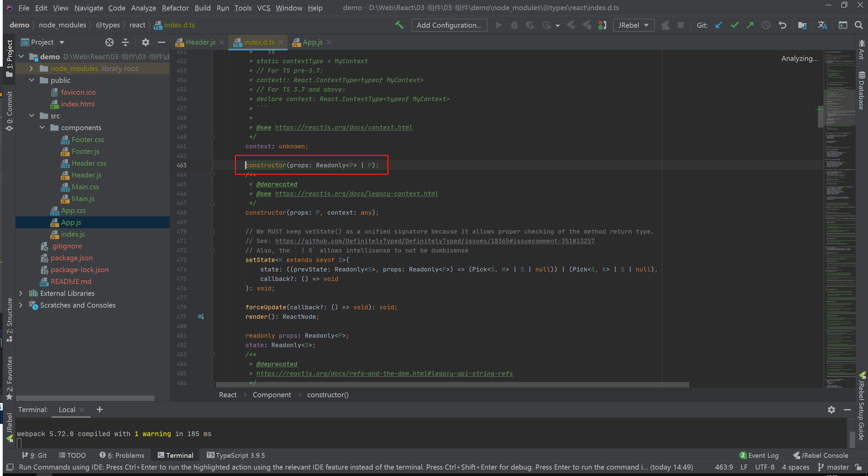Open the reactjs.org context.html link
The height and width of the screenshot is (476, 868).
(x=343, y=127)
